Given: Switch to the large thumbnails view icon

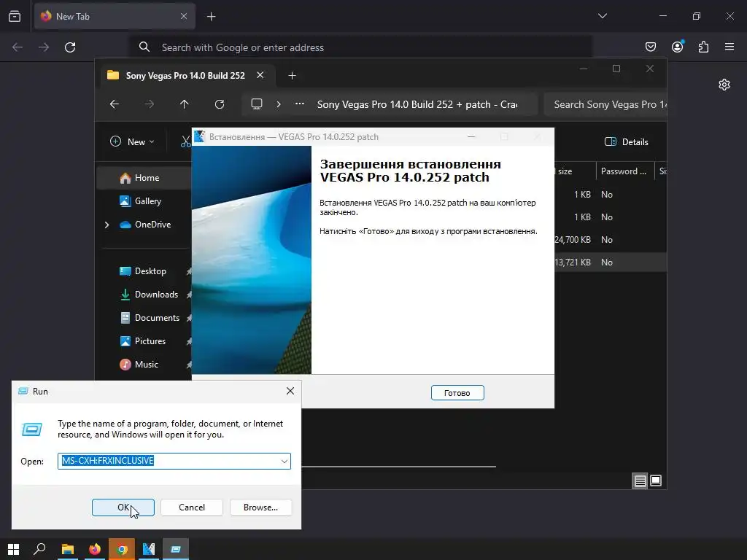Looking at the screenshot, I should point(656,481).
